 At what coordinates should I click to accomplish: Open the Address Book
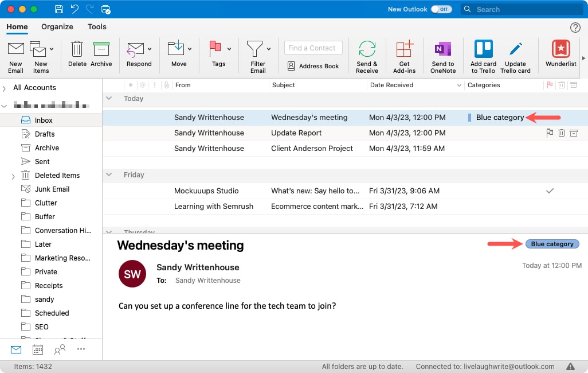313,66
